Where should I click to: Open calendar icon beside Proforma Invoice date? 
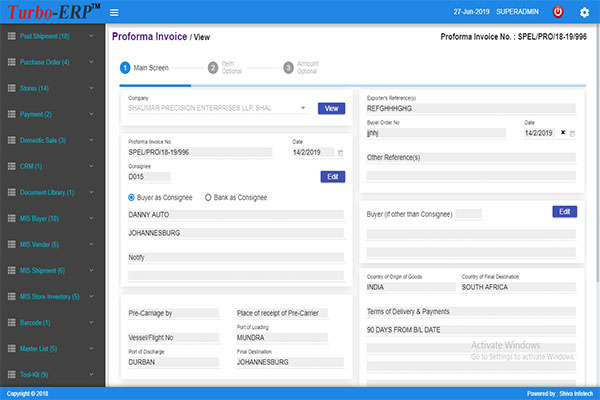click(340, 153)
